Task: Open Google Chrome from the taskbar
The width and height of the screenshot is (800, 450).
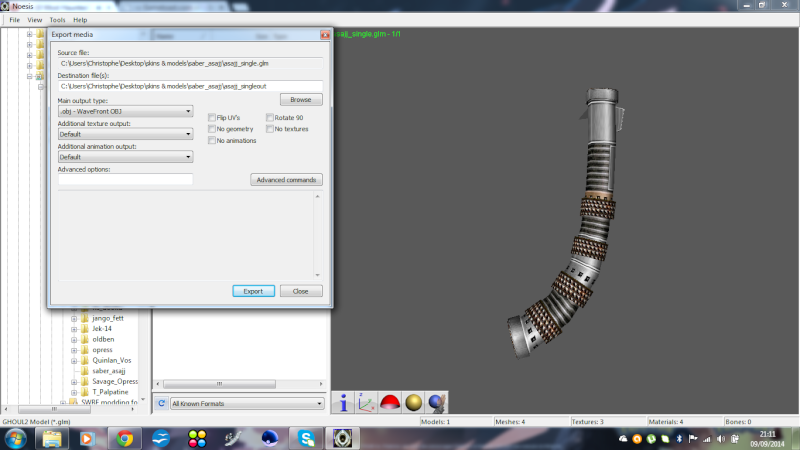Action: pos(124,439)
